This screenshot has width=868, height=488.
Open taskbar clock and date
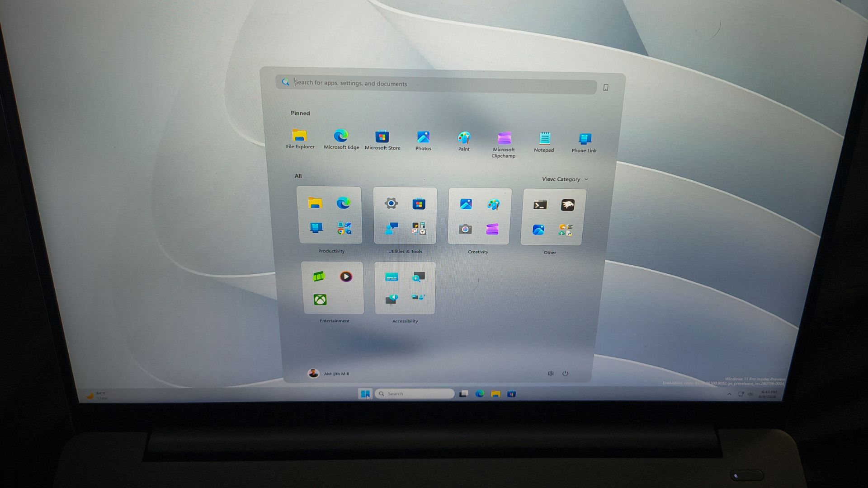768,394
